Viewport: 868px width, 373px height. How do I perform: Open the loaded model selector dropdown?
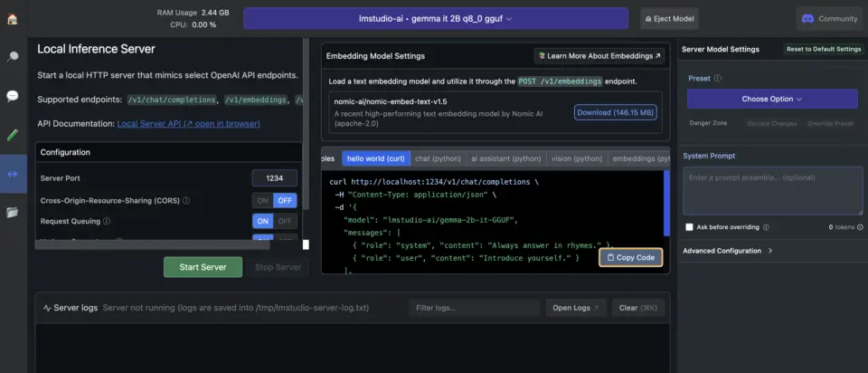point(436,18)
